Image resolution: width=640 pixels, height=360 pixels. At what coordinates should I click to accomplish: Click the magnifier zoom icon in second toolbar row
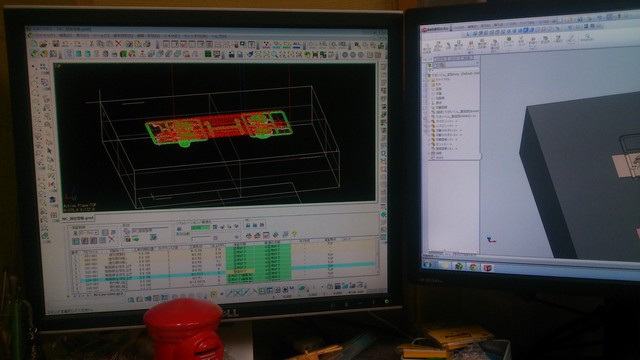pos(275,54)
